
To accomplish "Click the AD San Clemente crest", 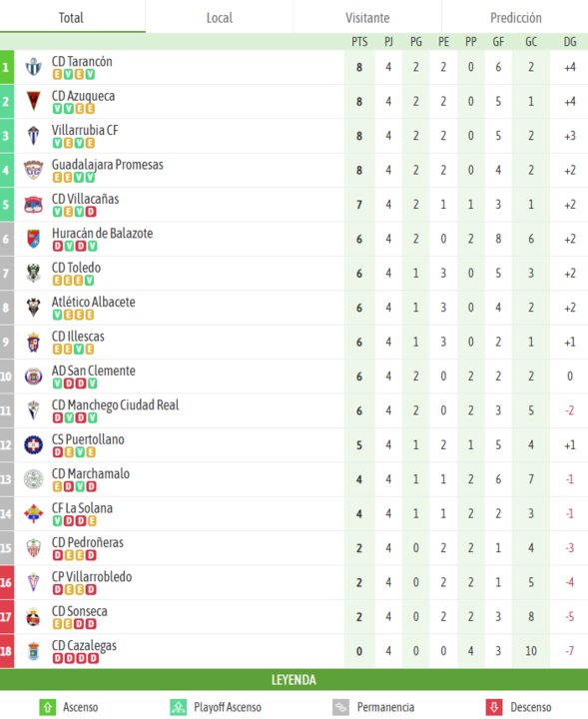I will click(x=34, y=376).
